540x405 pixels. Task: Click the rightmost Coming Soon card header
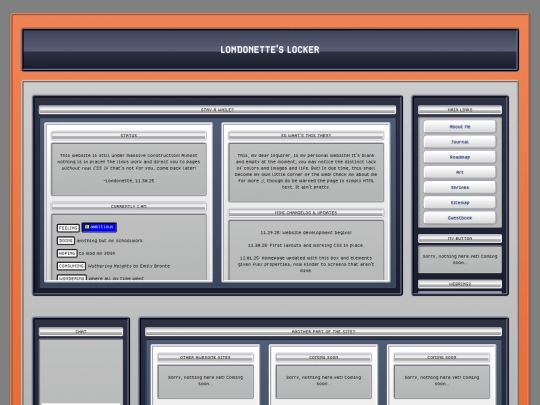click(x=442, y=357)
